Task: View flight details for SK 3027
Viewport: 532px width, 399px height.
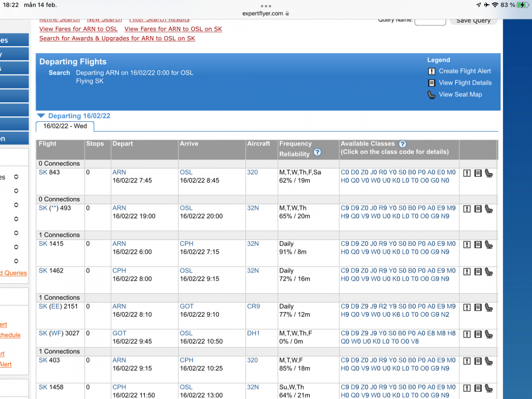Action: coord(478,334)
